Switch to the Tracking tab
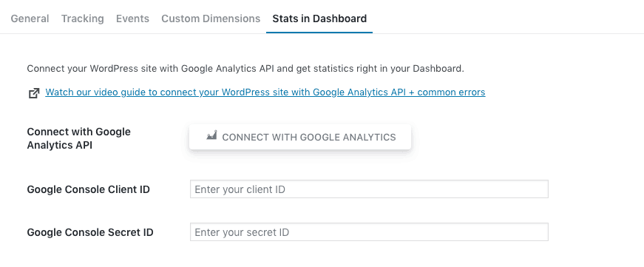Image resolution: width=644 pixels, height=267 pixels. tap(83, 18)
